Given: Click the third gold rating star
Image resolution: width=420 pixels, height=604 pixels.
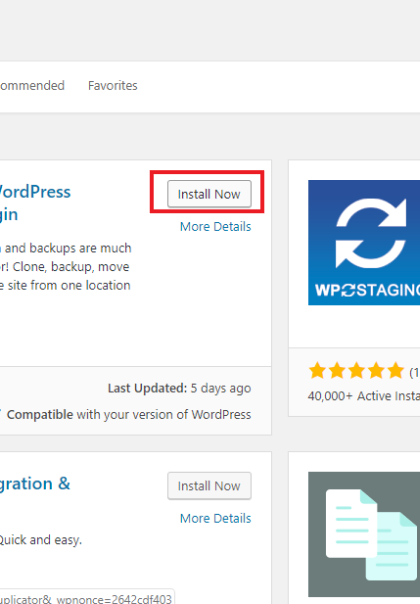Looking at the screenshot, I should tap(357, 371).
